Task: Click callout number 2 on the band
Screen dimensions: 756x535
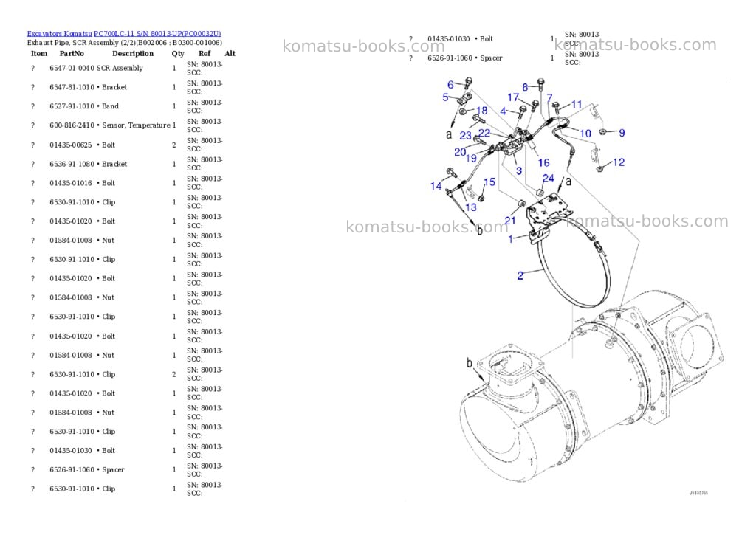Action: pyautogui.click(x=520, y=276)
